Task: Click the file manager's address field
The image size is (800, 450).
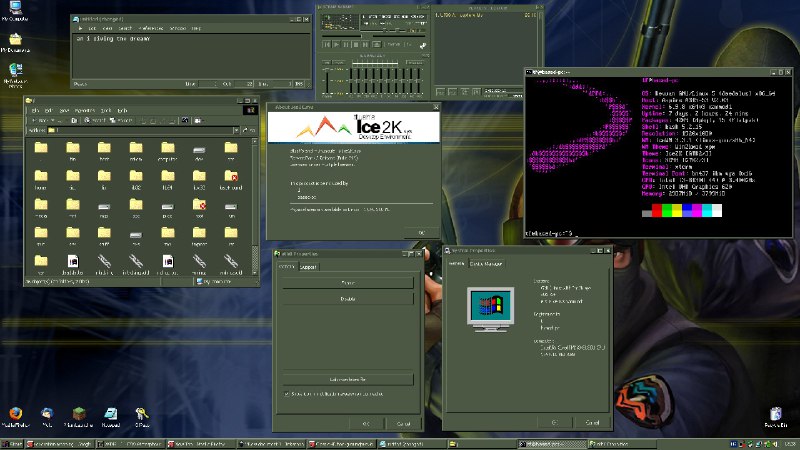Action: [142, 131]
